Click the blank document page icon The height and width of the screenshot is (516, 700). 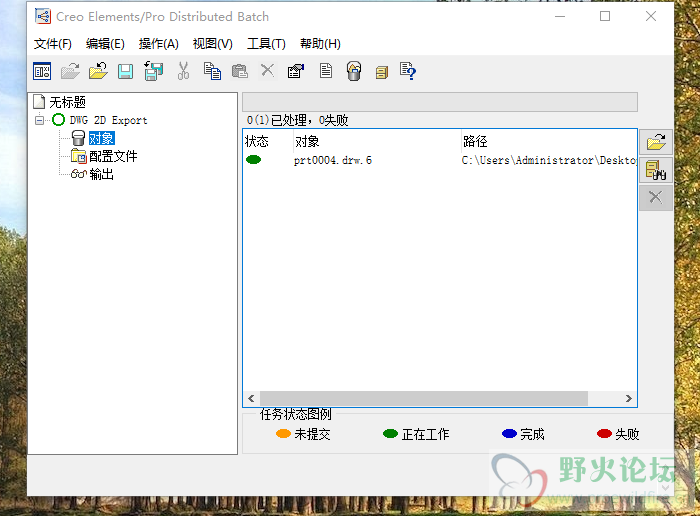(326, 71)
